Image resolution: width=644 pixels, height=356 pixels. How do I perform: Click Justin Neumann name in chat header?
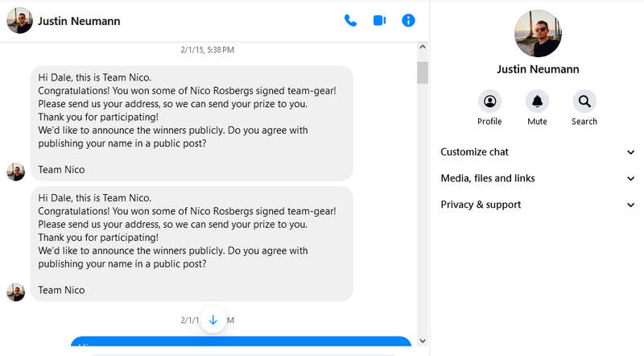79,21
